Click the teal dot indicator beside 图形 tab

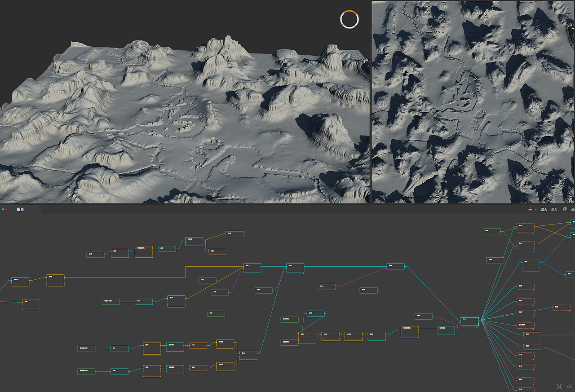point(3,209)
